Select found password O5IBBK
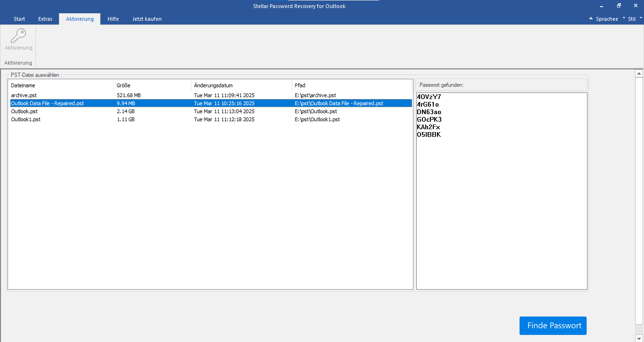This screenshot has height=342, width=644. (x=429, y=134)
